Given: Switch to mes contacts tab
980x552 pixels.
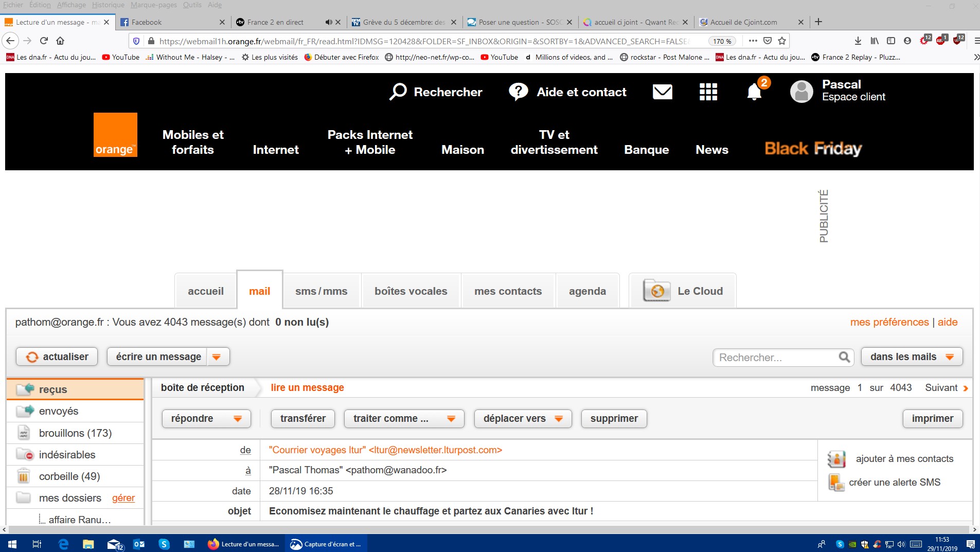Looking at the screenshot, I should pos(508,291).
